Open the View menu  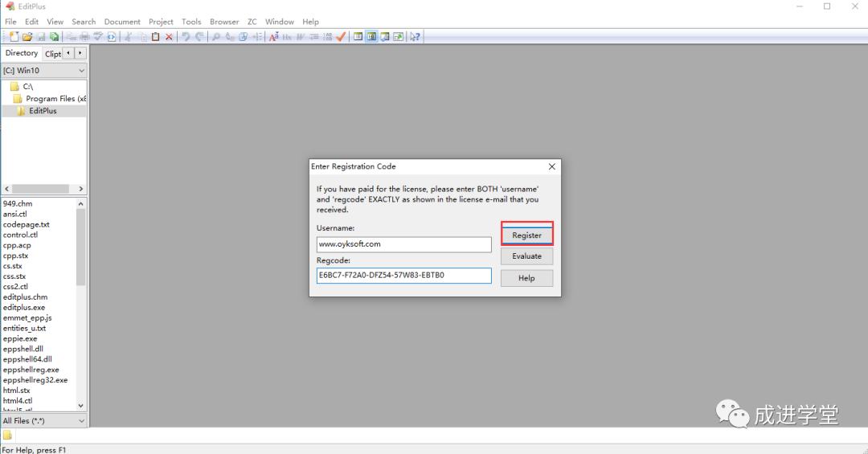55,22
